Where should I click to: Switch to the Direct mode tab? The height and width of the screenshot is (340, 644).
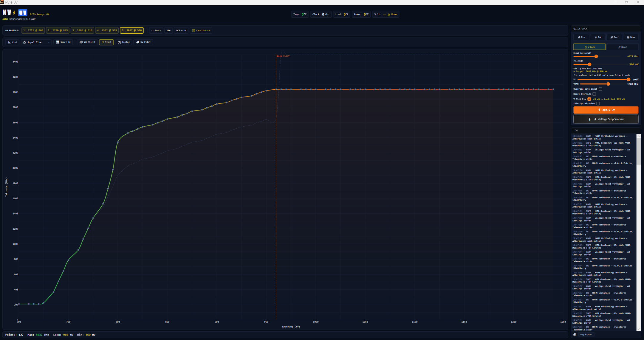622,47
